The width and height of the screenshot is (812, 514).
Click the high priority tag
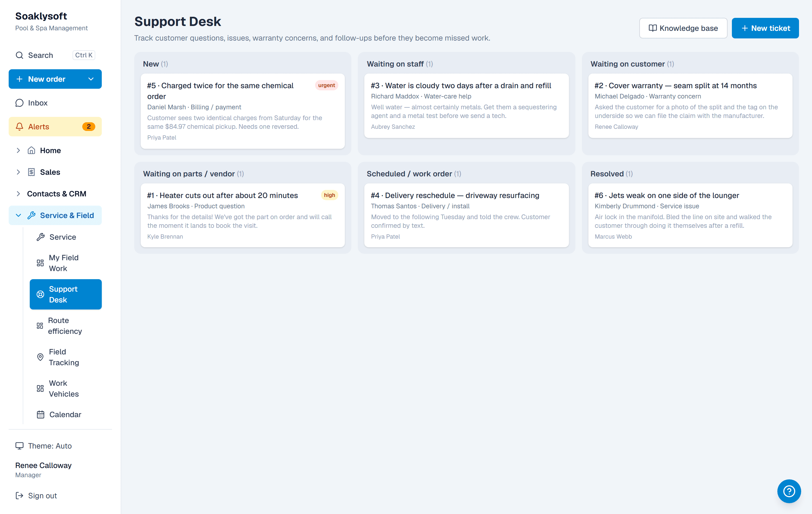point(329,195)
